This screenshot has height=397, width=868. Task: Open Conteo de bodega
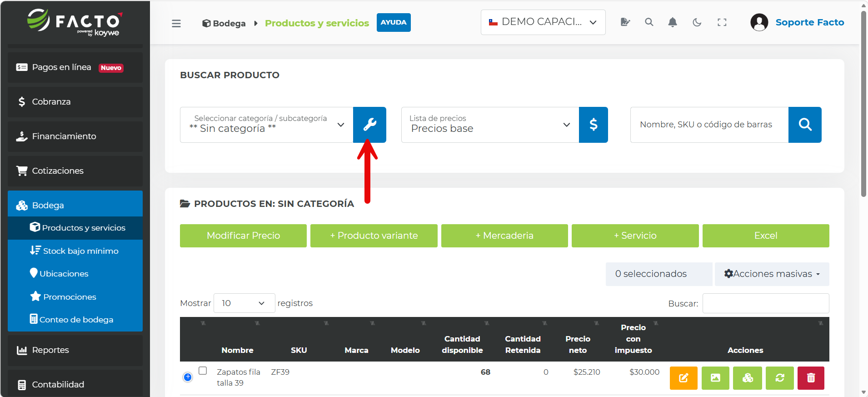[75, 319]
